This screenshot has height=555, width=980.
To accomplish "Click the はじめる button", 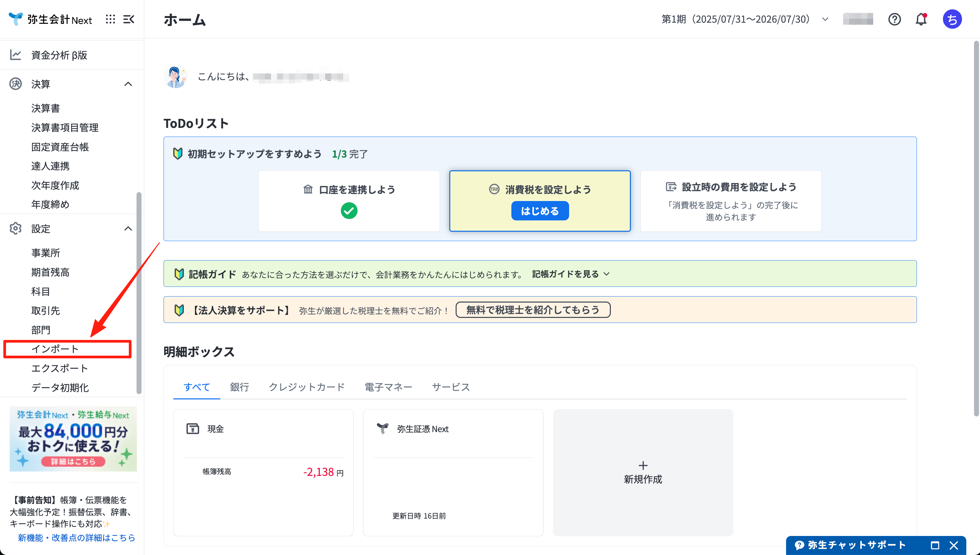I will pyautogui.click(x=540, y=211).
